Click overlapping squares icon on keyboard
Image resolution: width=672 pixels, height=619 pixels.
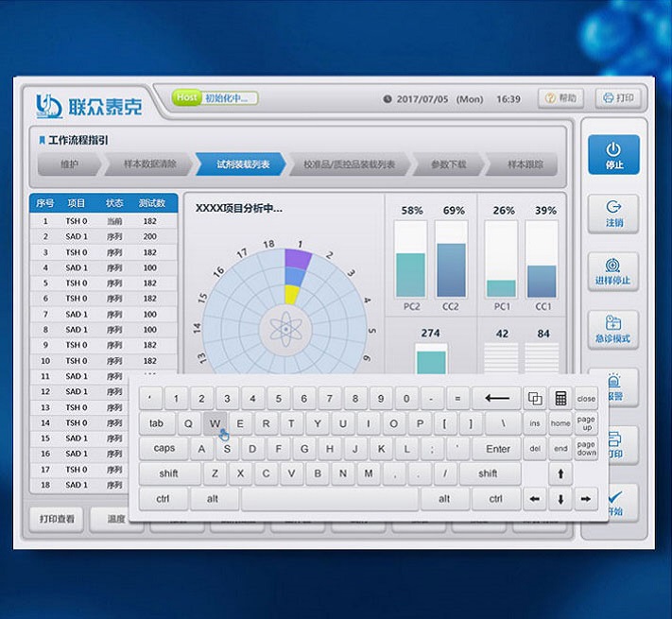point(535,398)
